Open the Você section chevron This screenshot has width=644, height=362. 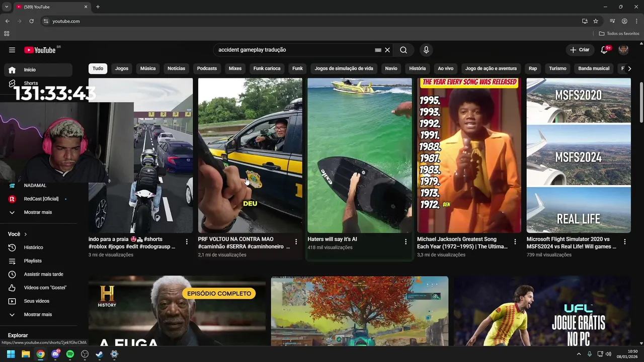tap(25, 234)
